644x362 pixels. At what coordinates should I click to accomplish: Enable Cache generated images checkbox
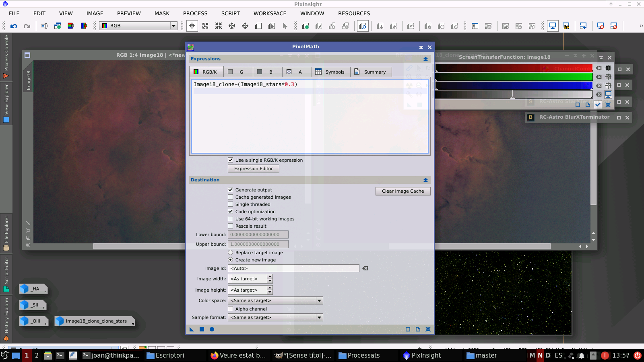click(x=231, y=197)
